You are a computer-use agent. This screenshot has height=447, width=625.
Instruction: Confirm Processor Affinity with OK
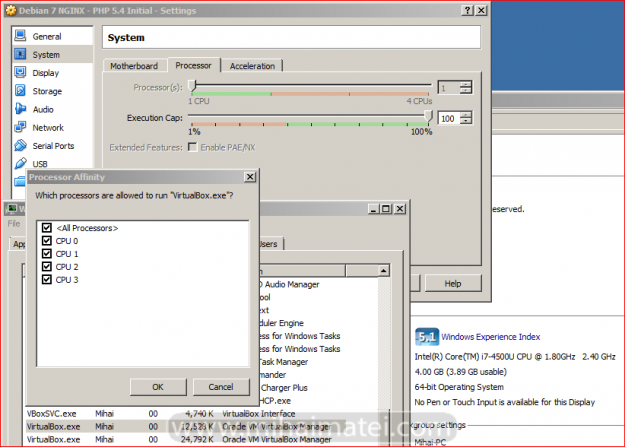pyautogui.click(x=158, y=387)
